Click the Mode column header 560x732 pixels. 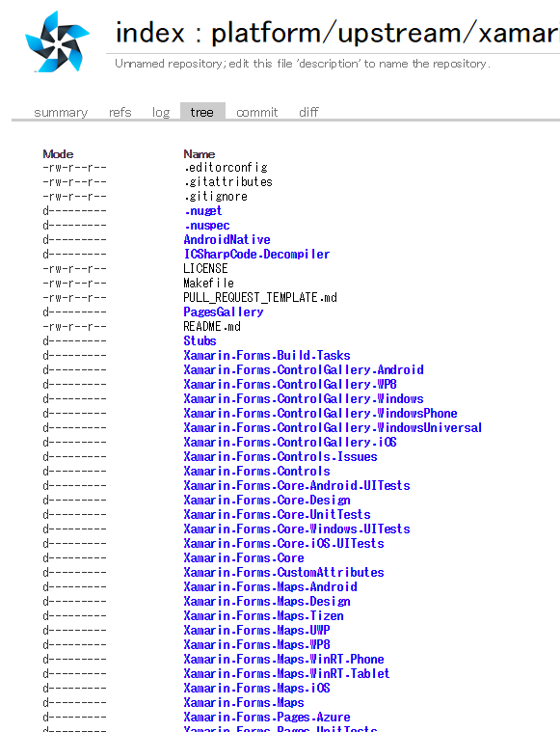click(x=59, y=154)
